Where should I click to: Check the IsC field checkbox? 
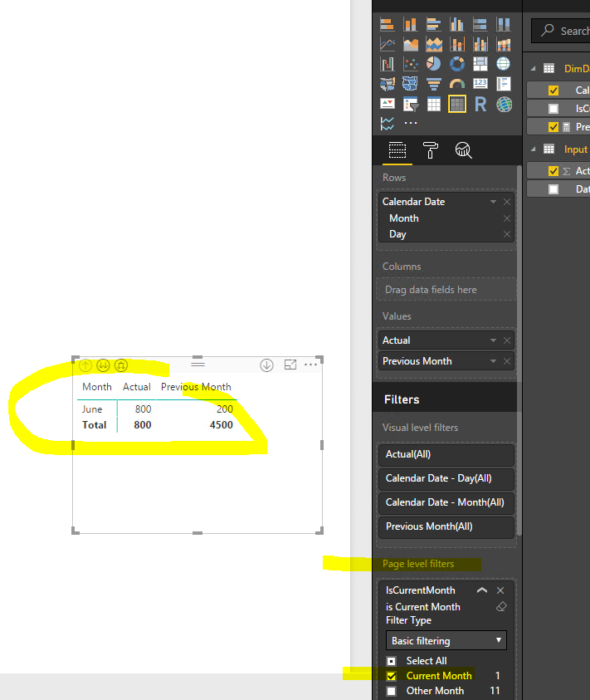tap(553, 109)
